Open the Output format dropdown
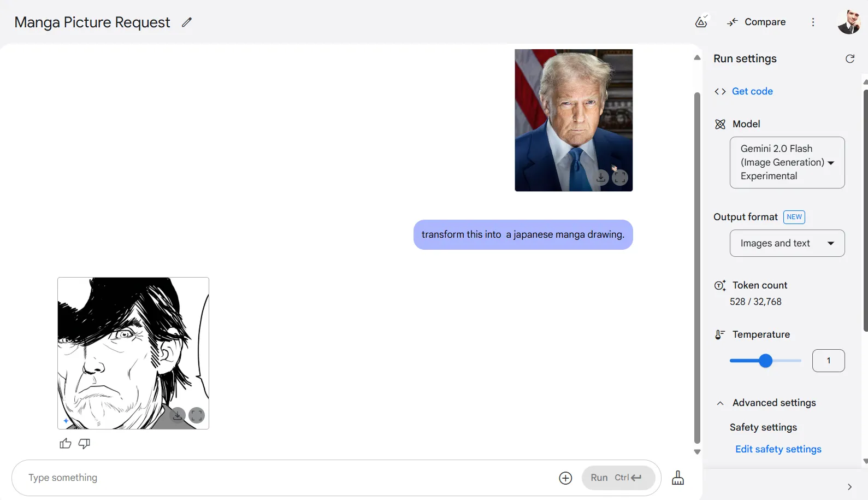The image size is (868, 500). click(x=787, y=243)
